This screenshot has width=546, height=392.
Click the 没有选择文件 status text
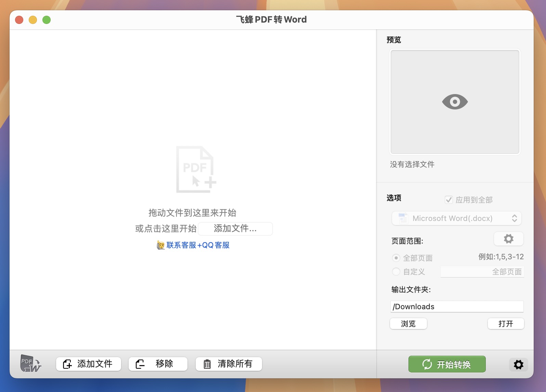click(x=412, y=165)
